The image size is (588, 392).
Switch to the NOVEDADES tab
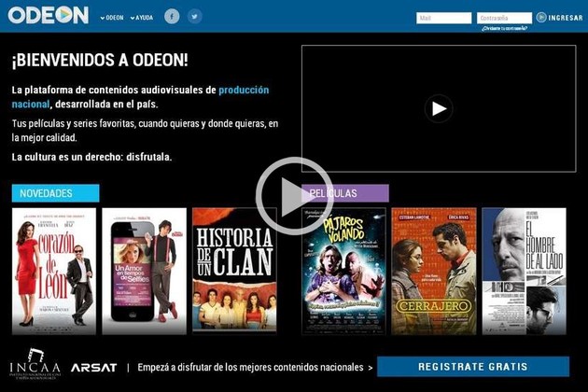tap(55, 193)
